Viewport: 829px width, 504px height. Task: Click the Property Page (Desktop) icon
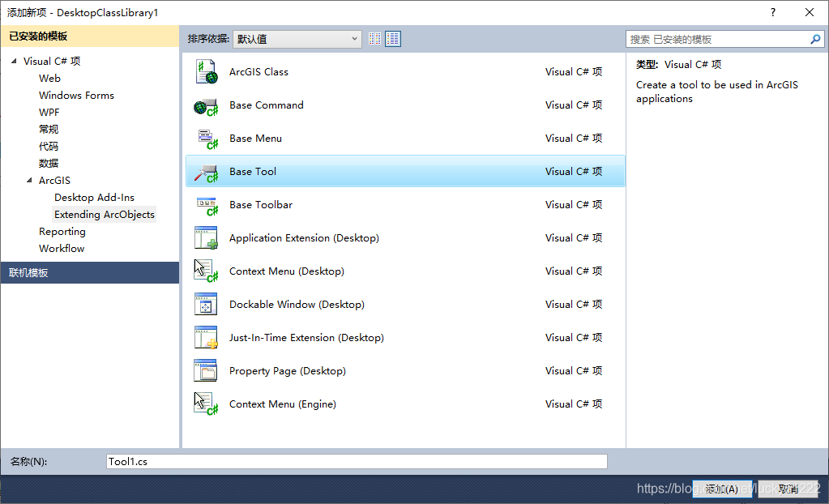coord(206,371)
